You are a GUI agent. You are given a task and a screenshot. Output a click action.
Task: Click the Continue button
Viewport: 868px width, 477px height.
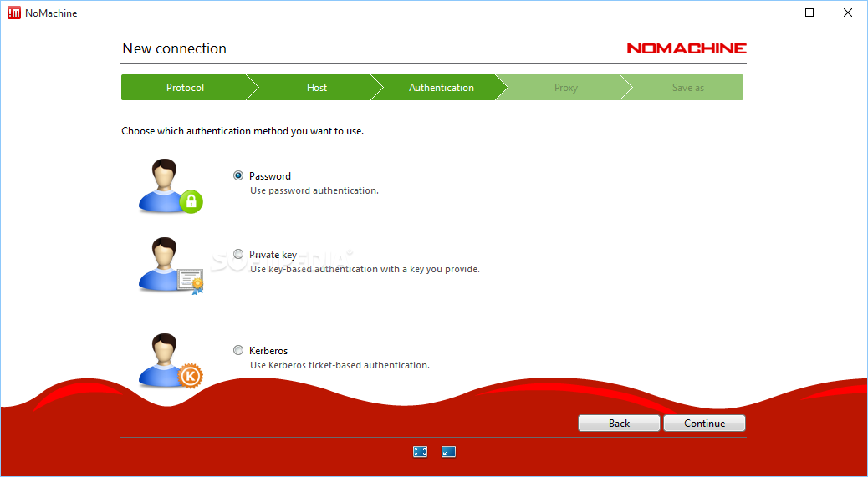(704, 423)
